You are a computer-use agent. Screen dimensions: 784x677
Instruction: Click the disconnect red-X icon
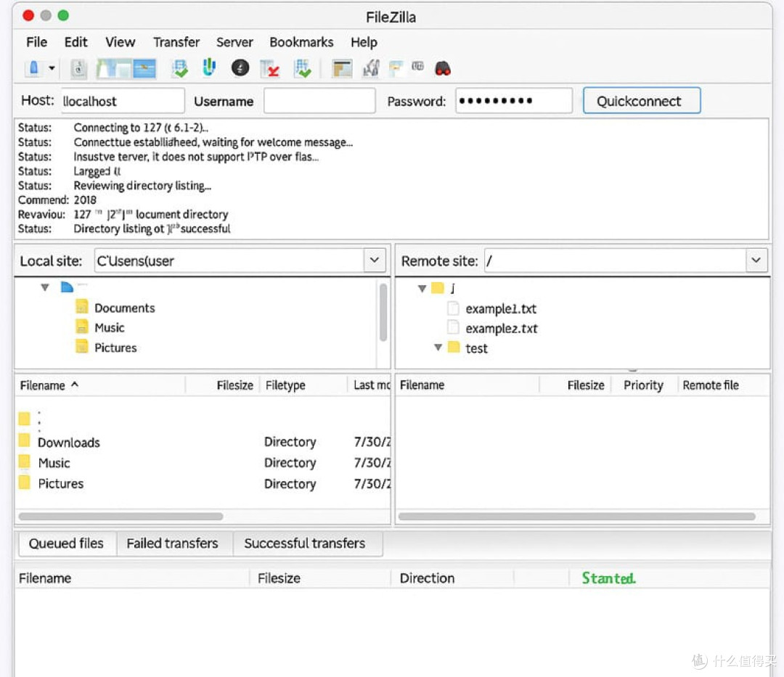click(270, 68)
